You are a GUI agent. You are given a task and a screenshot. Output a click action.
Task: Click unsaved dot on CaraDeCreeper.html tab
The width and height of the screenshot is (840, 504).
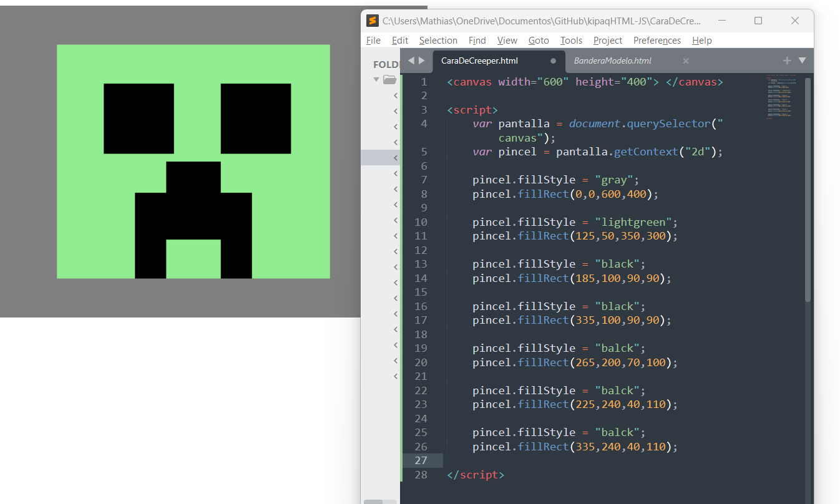(x=553, y=61)
